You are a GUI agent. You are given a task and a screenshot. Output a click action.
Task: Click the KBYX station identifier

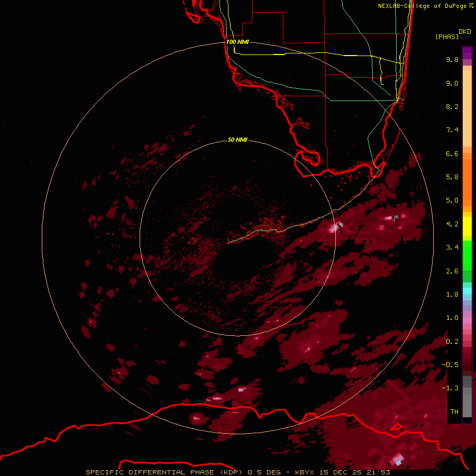point(305,472)
